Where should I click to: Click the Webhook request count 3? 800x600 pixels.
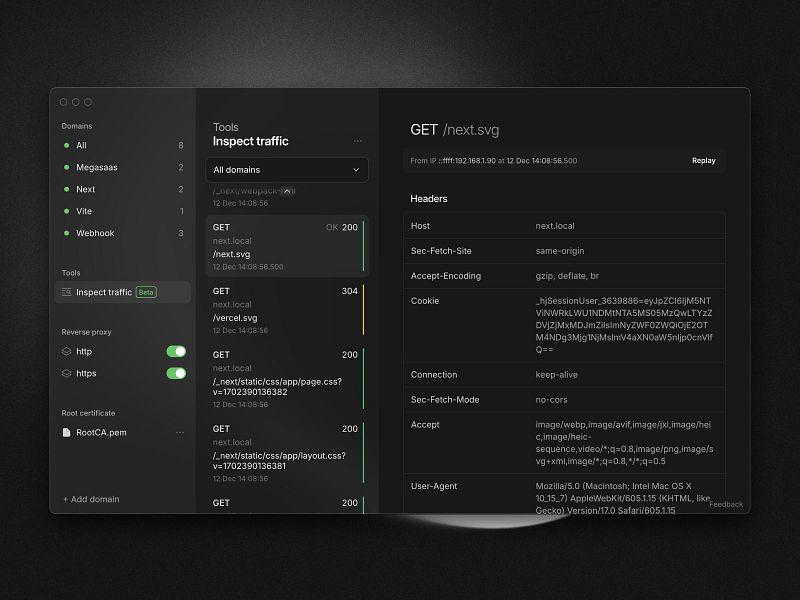[x=181, y=233]
